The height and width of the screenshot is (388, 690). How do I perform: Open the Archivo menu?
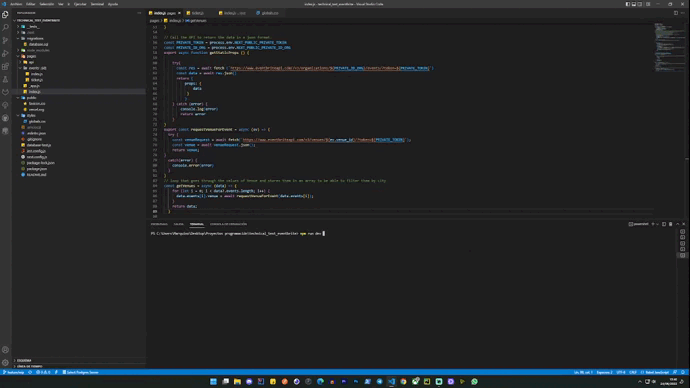[16, 4]
